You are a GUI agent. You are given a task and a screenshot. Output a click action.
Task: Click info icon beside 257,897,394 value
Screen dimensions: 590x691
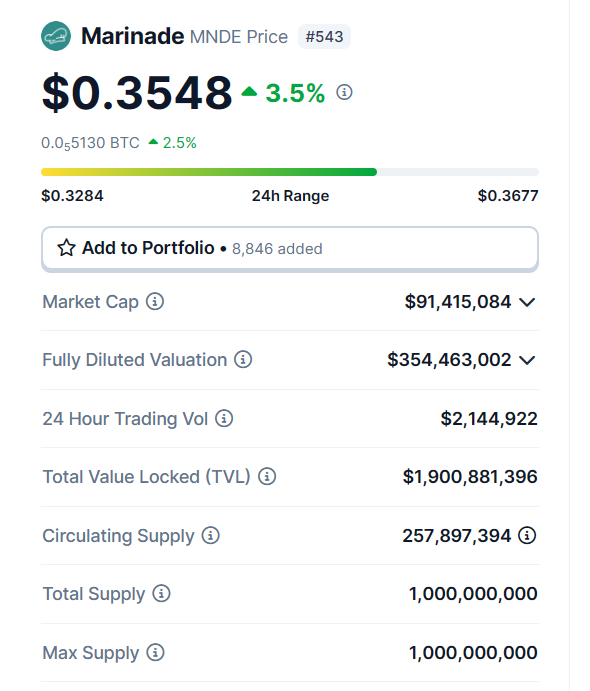527,535
